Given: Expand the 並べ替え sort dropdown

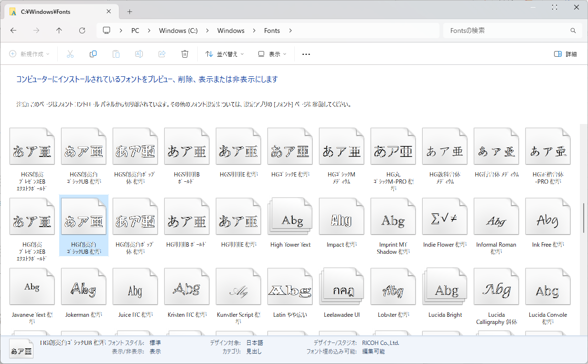Looking at the screenshot, I should pos(225,54).
